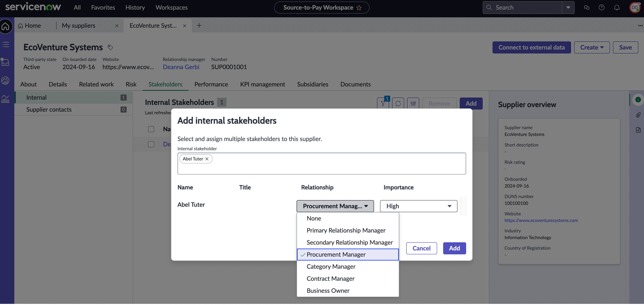Choose Contract Manager option

(x=347, y=278)
